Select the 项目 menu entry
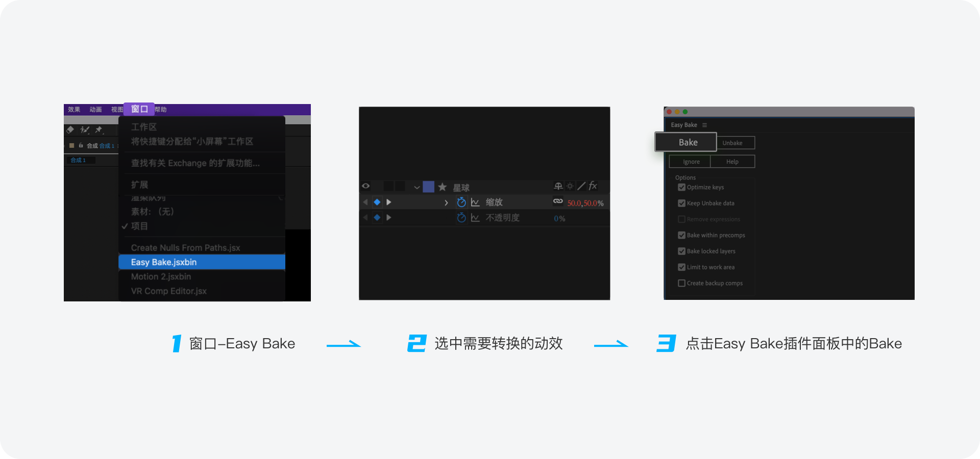The width and height of the screenshot is (980, 459). 202,226
